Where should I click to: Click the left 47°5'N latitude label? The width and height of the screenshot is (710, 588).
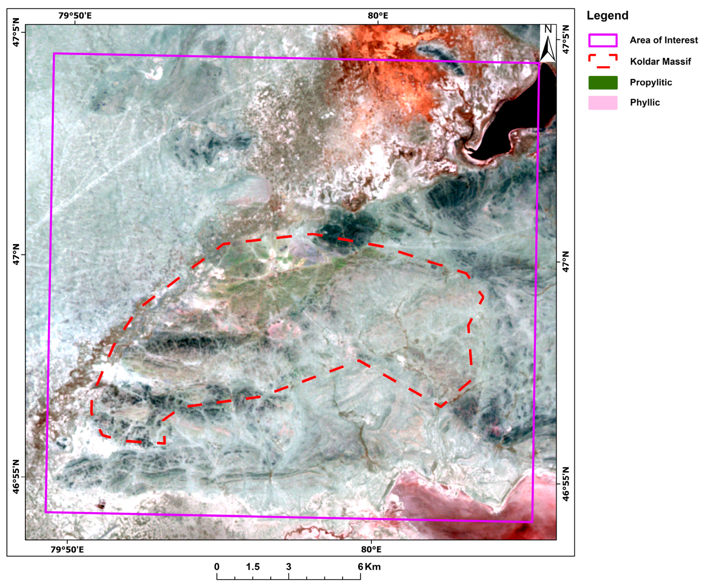16,32
